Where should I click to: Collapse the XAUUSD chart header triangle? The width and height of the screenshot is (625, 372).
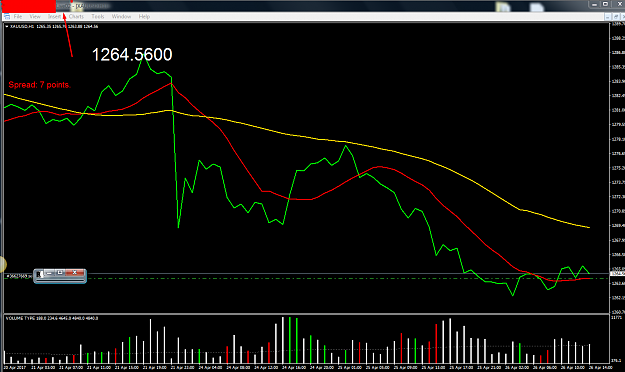[6, 26]
